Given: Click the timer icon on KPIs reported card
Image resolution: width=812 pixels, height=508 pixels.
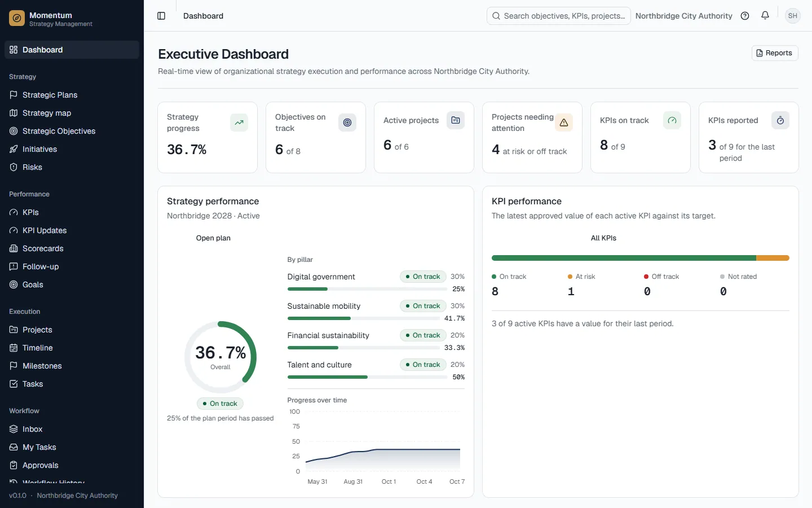Looking at the screenshot, I should (x=780, y=120).
